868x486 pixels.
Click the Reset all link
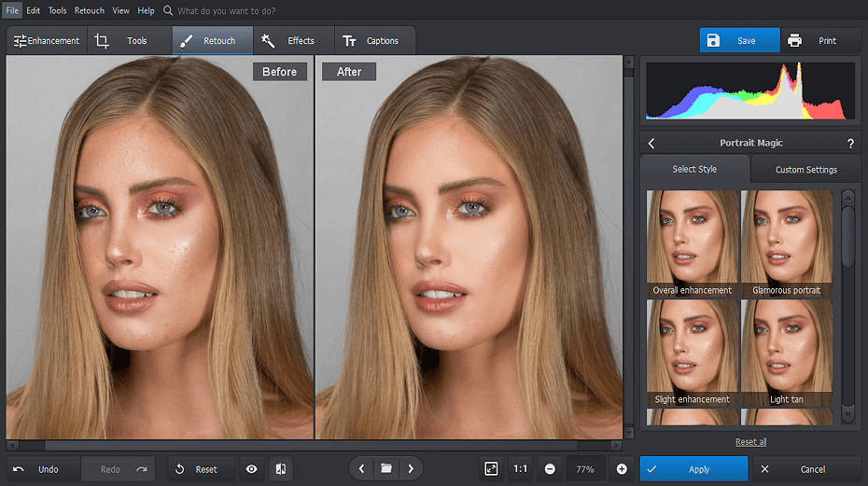point(750,441)
